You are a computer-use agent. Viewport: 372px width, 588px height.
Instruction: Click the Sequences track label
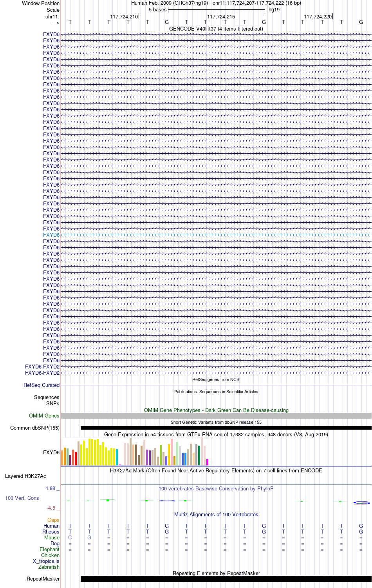coord(47,397)
